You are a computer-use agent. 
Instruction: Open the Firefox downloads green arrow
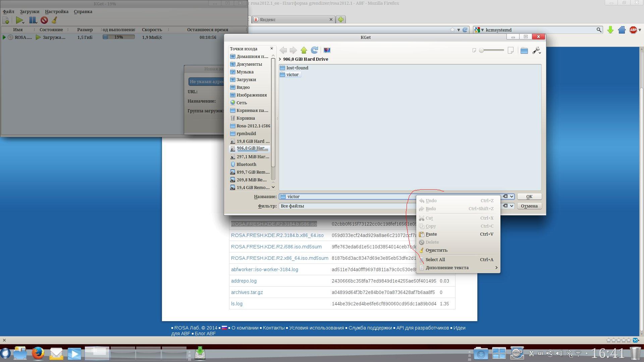[x=610, y=30]
